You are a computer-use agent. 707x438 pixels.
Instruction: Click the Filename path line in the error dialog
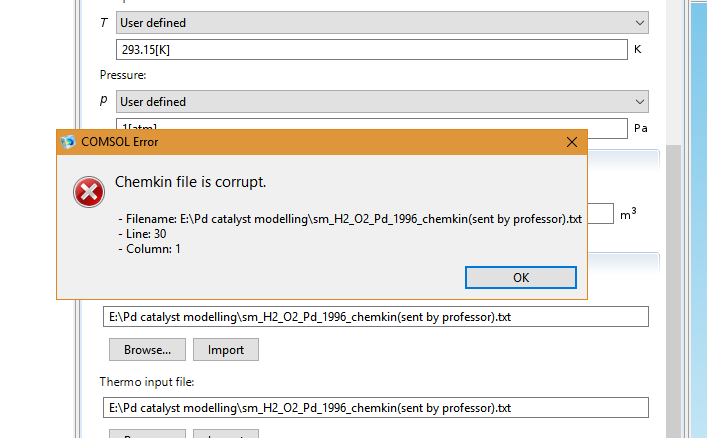pos(350,219)
